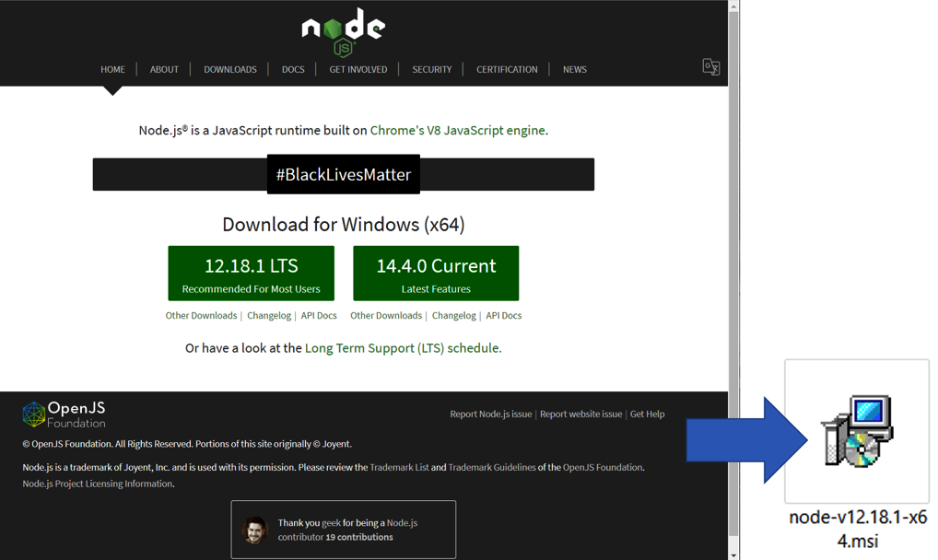This screenshot has width=938, height=560.
Task: Open the DOWNLOADS menu item
Action: click(229, 69)
